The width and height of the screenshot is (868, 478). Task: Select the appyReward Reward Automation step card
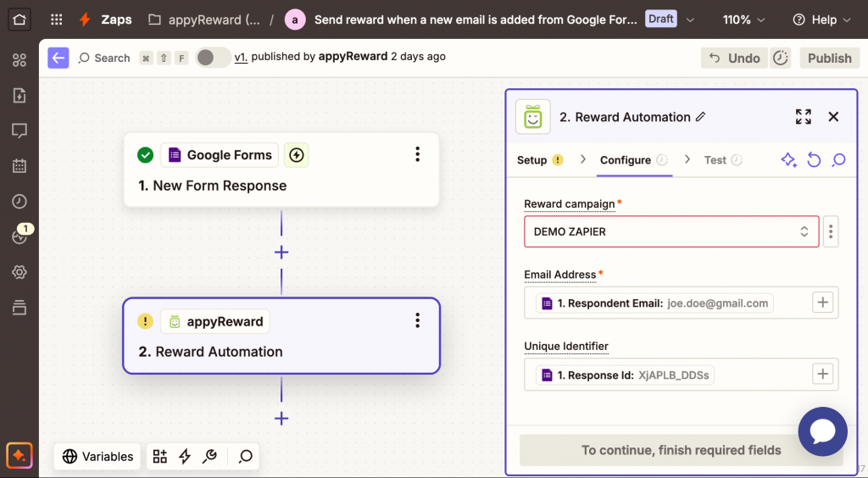(x=281, y=336)
